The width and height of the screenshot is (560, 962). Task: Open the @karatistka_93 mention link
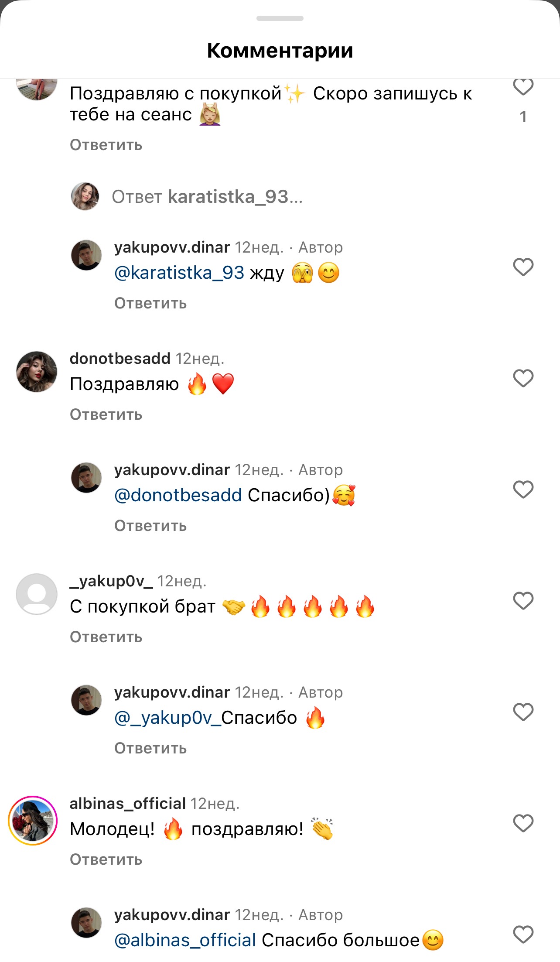(179, 273)
